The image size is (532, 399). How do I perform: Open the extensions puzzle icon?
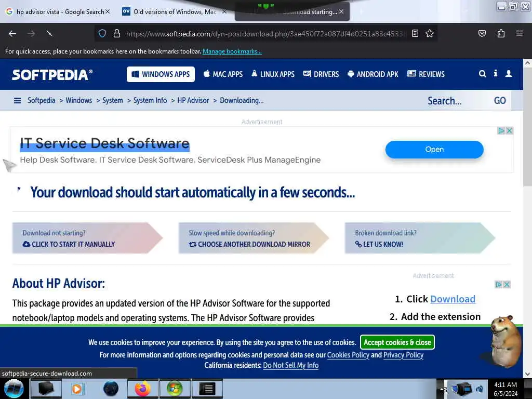click(x=501, y=33)
